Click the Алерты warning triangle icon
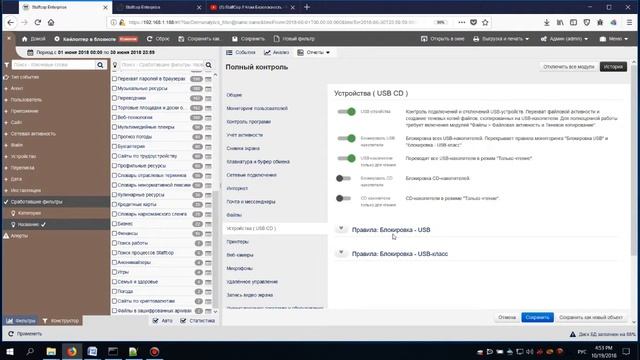The width and height of the screenshot is (640, 360). [6, 236]
